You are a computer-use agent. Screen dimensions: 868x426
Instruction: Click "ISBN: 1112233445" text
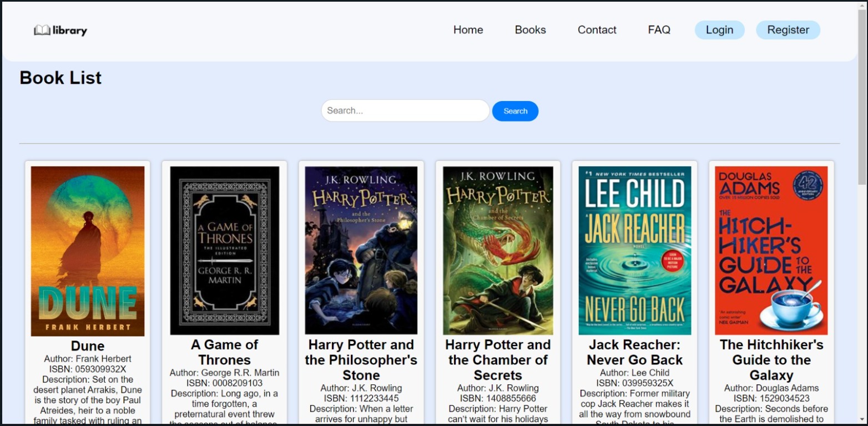361,398
